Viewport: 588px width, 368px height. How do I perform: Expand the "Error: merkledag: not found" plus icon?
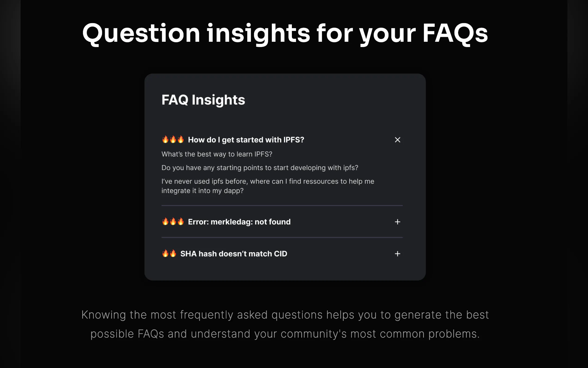coord(397,222)
